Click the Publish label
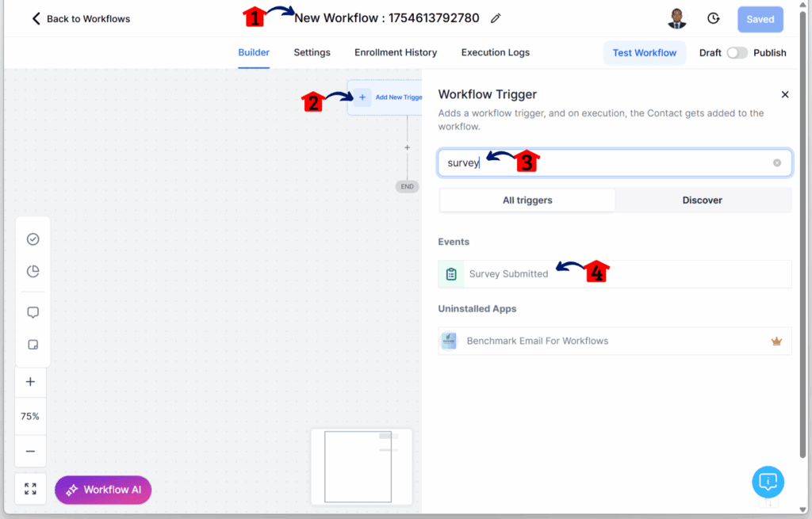This screenshot has height=519, width=812. [x=769, y=53]
